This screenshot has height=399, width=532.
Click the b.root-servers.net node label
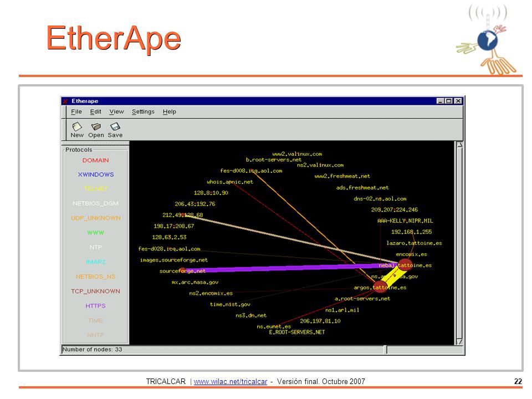[x=273, y=160]
